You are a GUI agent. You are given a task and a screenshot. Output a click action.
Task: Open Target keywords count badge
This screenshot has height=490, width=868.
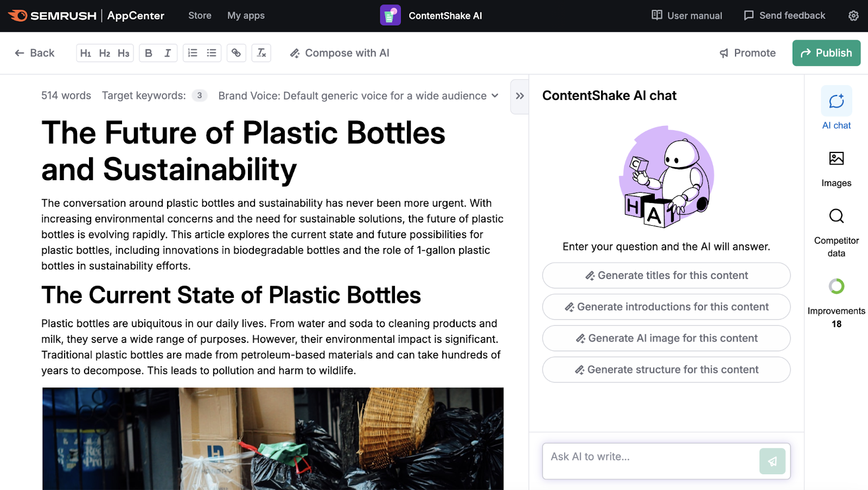click(x=200, y=96)
